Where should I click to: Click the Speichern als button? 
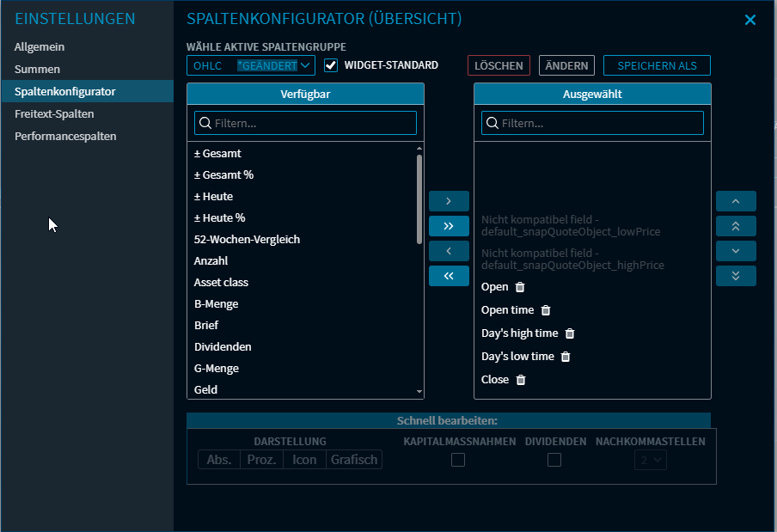[x=657, y=66]
